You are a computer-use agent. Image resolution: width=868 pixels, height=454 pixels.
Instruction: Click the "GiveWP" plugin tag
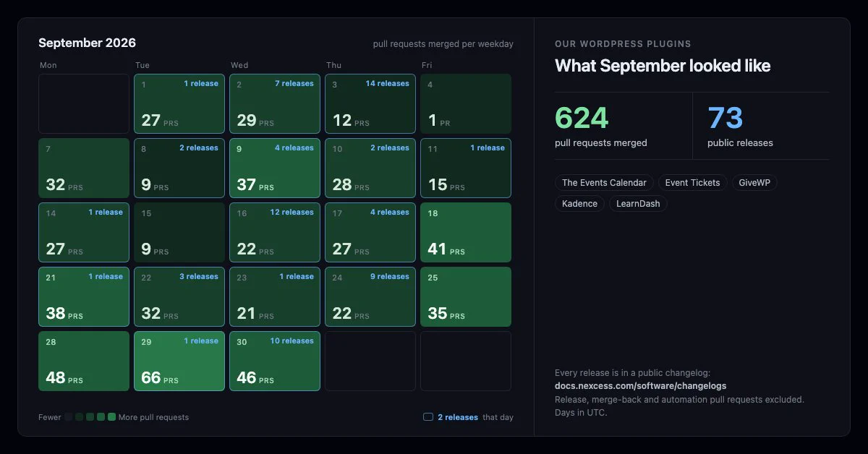pos(754,183)
